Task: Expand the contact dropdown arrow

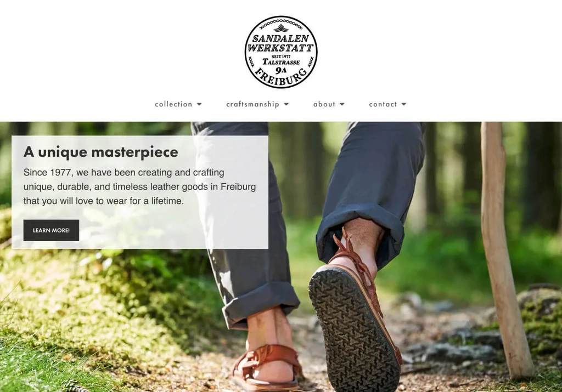Action: point(404,104)
